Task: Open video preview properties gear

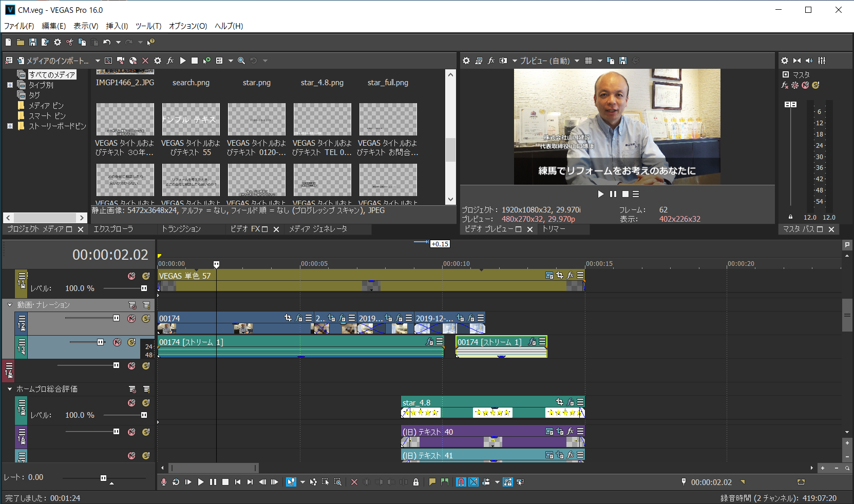Action: tap(466, 61)
